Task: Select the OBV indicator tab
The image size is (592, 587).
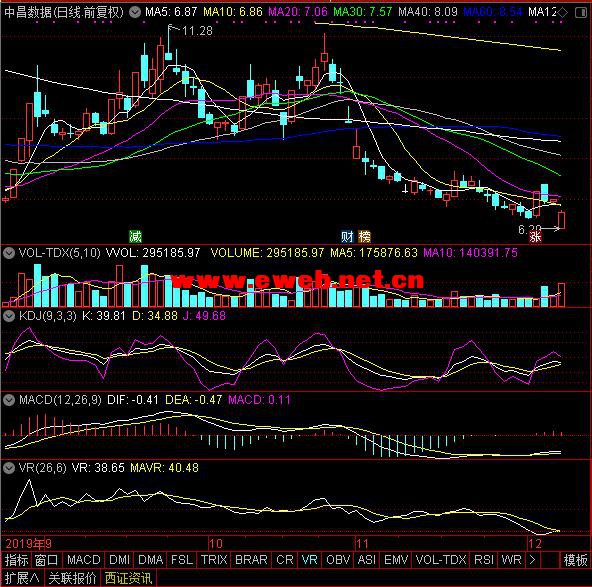Action: click(x=338, y=559)
